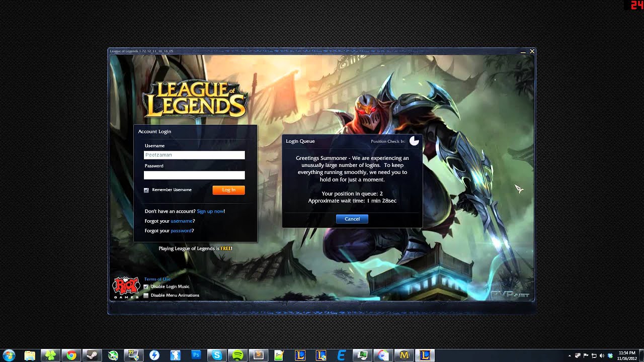Open Sublime Text from the taskbar
Viewport: 644px width, 362px height.
tap(259, 355)
